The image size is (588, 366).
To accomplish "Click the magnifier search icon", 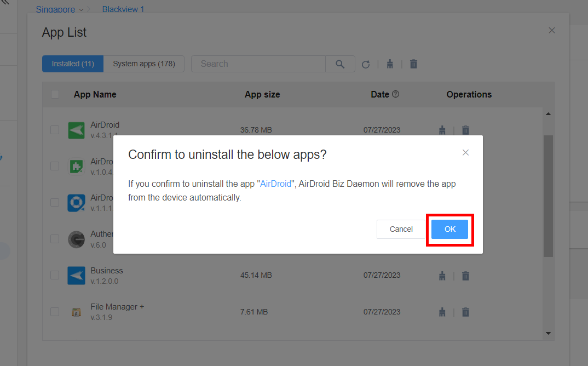I will (x=340, y=64).
